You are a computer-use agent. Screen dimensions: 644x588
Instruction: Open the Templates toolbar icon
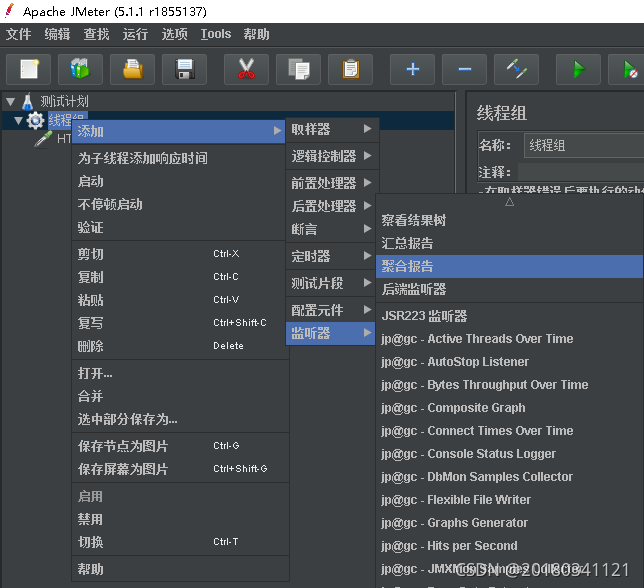coord(80,69)
